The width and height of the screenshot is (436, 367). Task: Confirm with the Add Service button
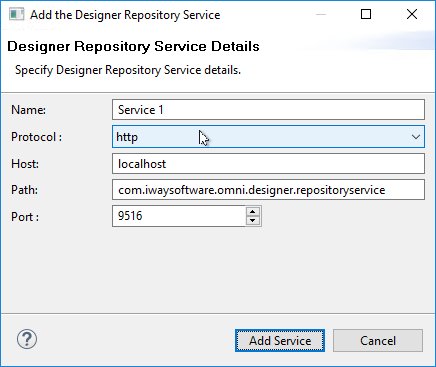pyautogui.click(x=280, y=341)
